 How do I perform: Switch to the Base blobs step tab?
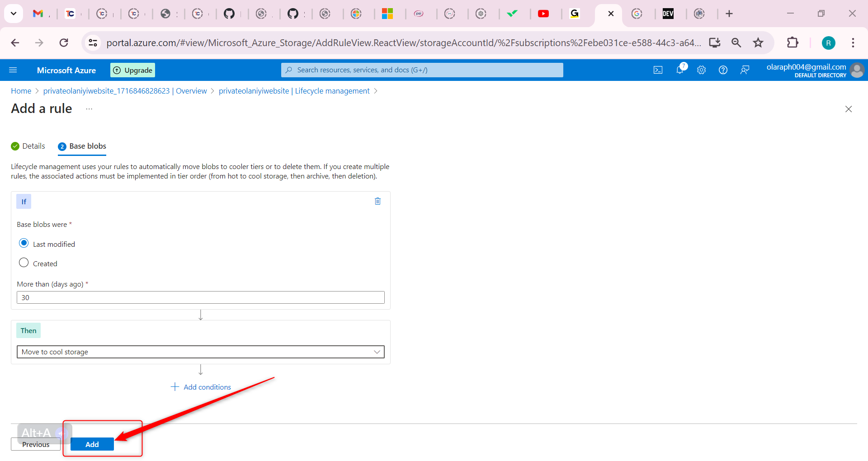82,146
